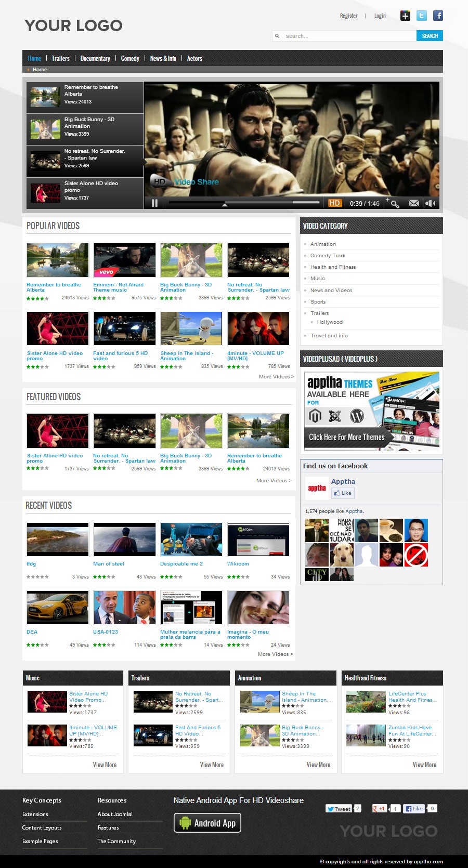Image resolution: width=468 pixels, height=868 pixels.
Task: Play Big Buck Bunny from player playlist
Action: [85, 129]
